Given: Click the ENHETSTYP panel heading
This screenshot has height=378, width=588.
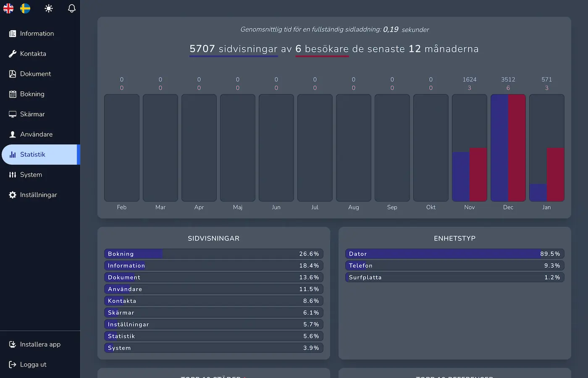Looking at the screenshot, I should (455, 239).
